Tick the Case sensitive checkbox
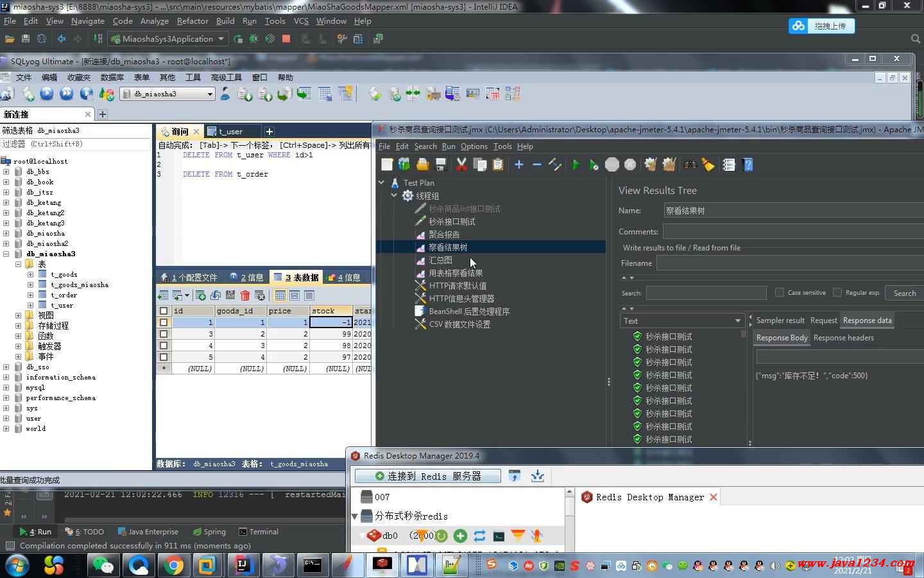The height and width of the screenshot is (578, 924). tap(780, 292)
